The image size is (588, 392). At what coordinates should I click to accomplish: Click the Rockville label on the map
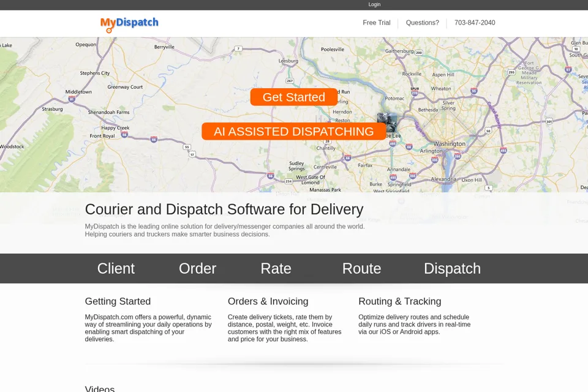point(412,74)
